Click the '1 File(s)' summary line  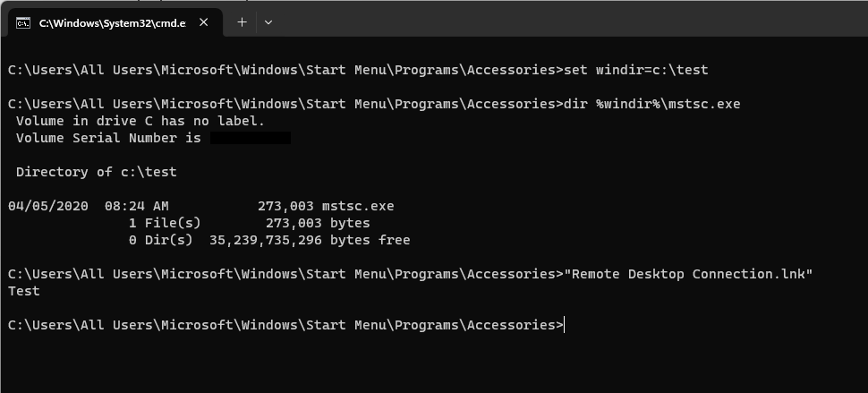tap(165, 223)
